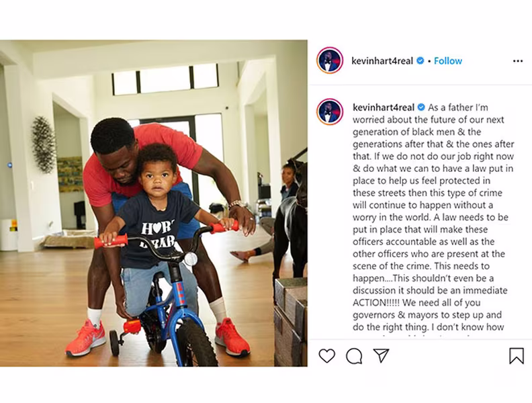Image resolution: width=532 pixels, height=403 pixels.
Task: Click the verified badge in the header
Action: [x=420, y=60]
